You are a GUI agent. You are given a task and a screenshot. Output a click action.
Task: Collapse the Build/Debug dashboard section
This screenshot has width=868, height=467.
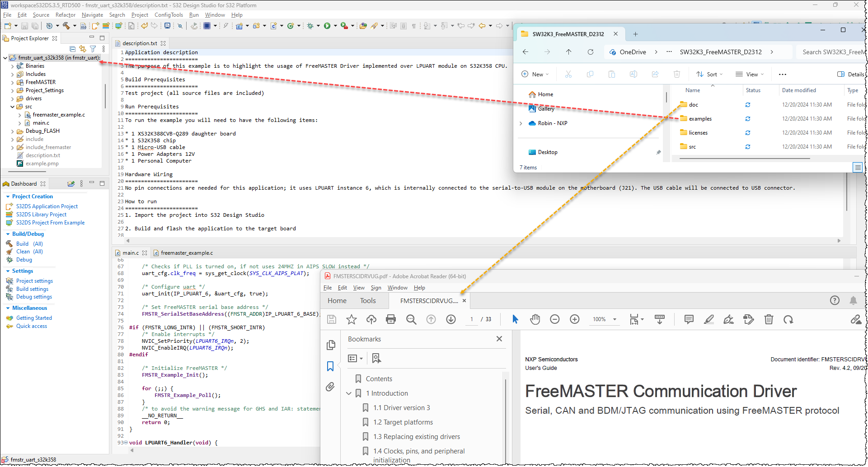(7, 234)
